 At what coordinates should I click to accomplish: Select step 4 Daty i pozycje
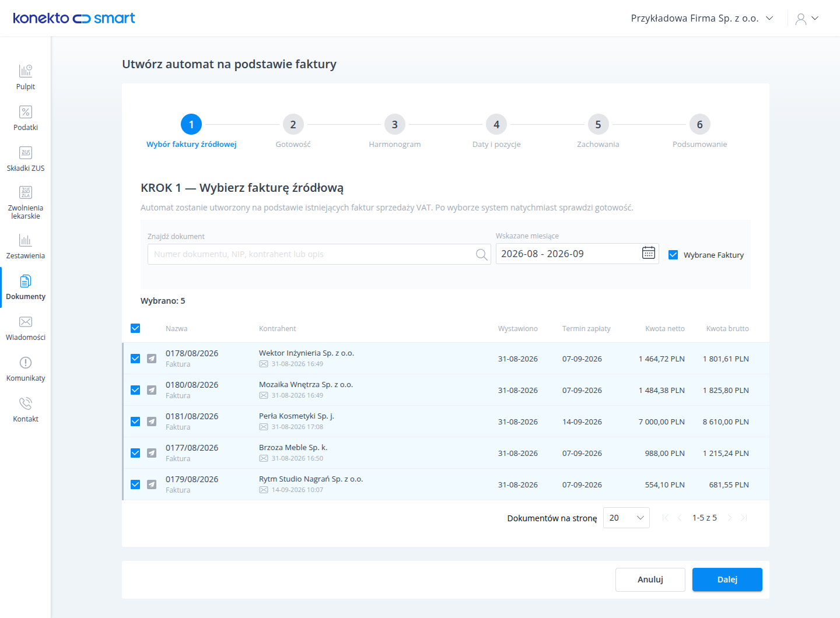496,131
